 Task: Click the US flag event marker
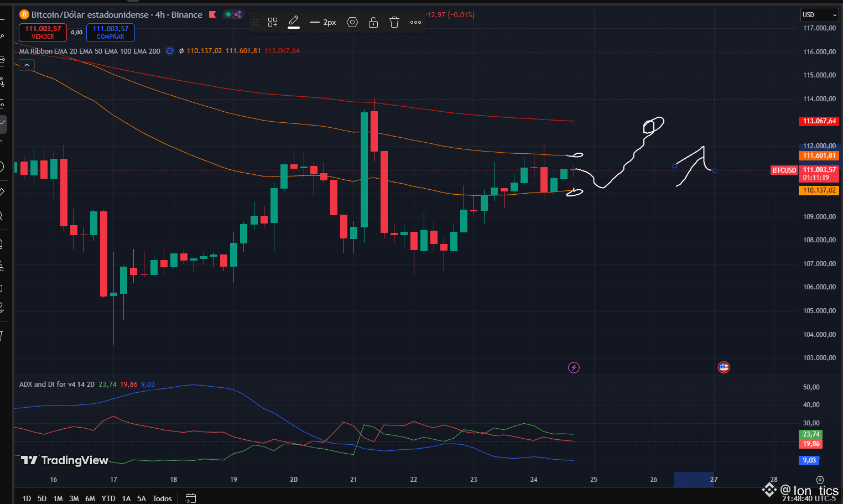click(x=724, y=367)
